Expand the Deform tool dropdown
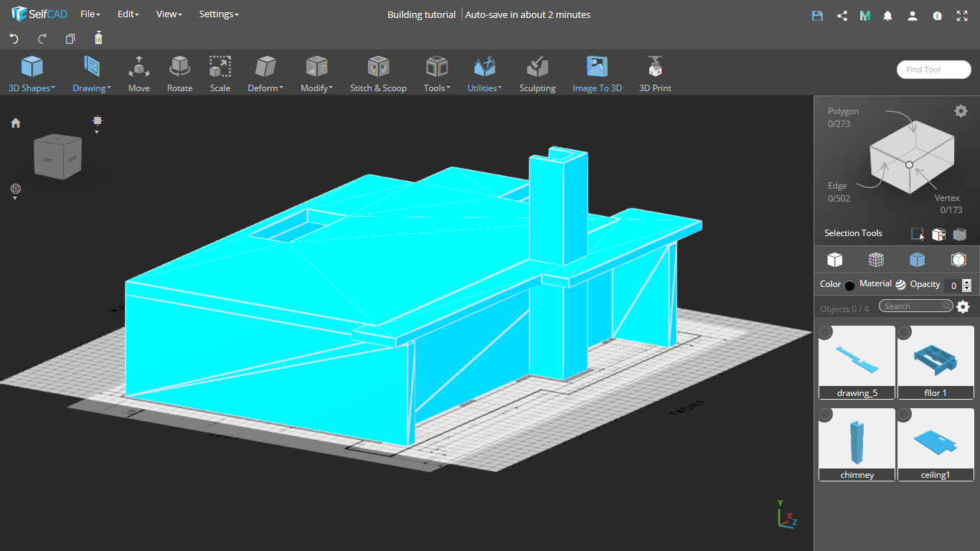This screenshot has height=551, width=980. click(265, 74)
